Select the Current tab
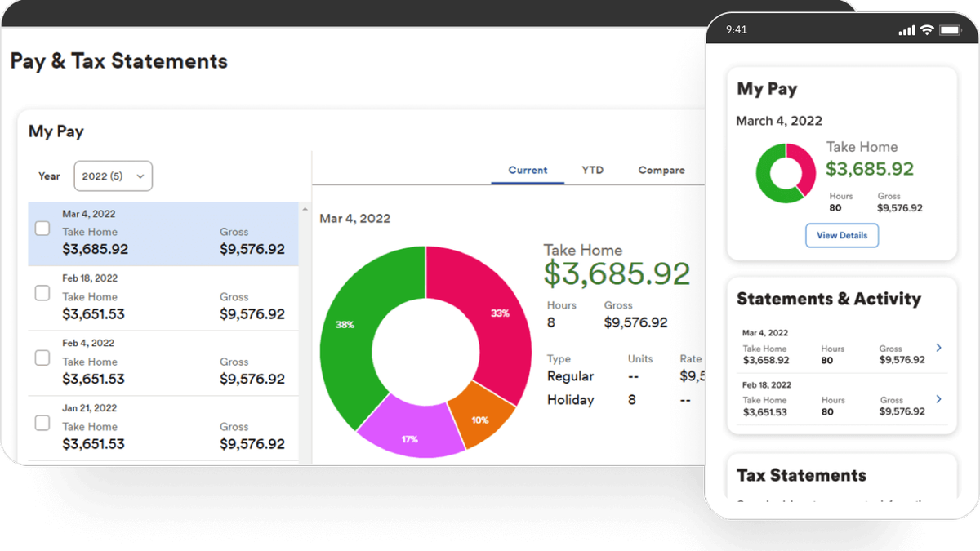This screenshot has height=551, width=980. [x=528, y=170]
